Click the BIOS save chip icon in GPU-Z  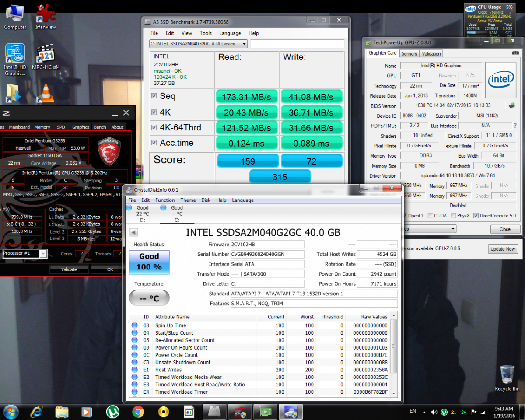[511, 105]
